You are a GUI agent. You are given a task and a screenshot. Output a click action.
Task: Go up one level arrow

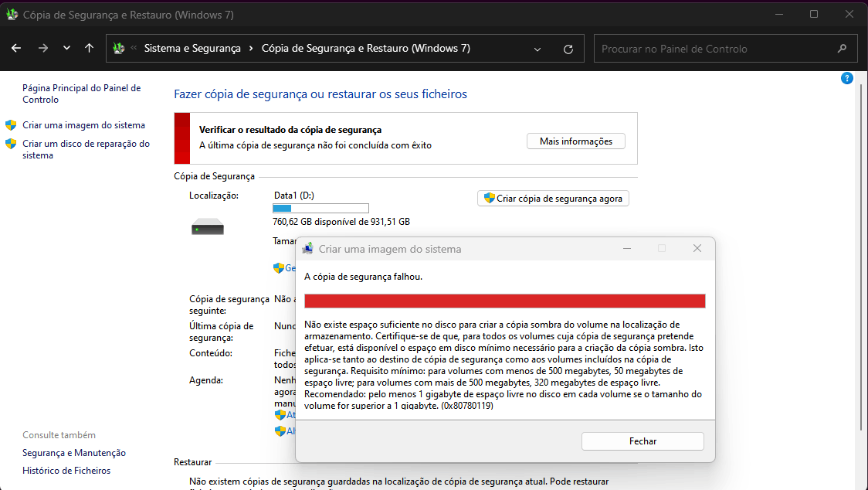point(89,48)
